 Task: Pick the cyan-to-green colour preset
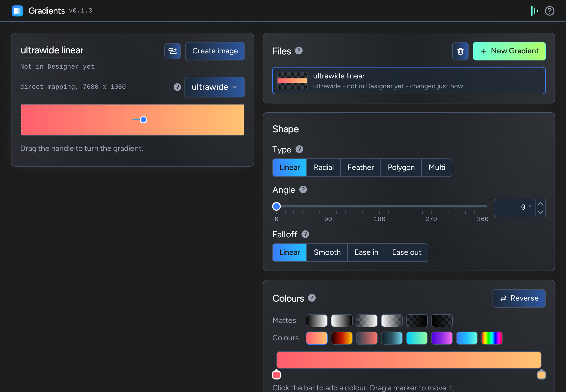(x=417, y=338)
